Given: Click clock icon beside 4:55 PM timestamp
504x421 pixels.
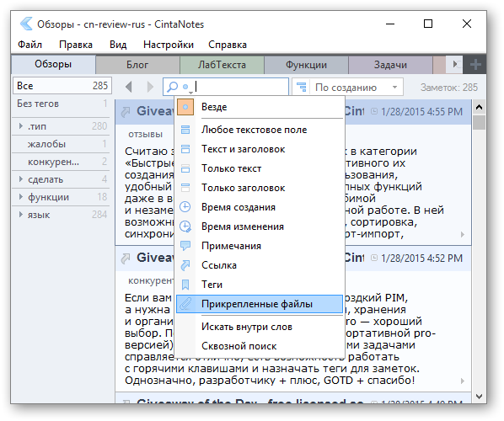Looking at the screenshot, I should pyautogui.click(x=374, y=111).
